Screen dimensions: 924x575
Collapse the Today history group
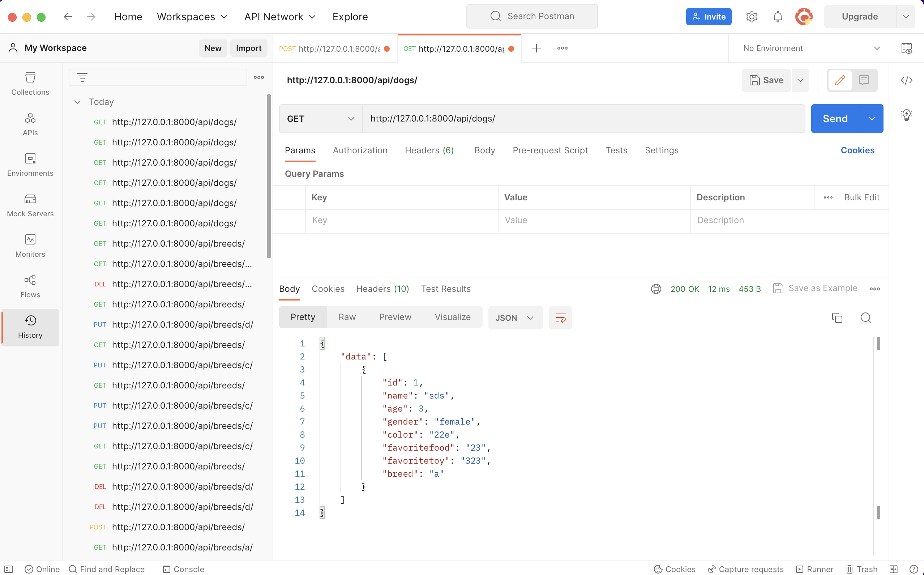[x=77, y=102]
